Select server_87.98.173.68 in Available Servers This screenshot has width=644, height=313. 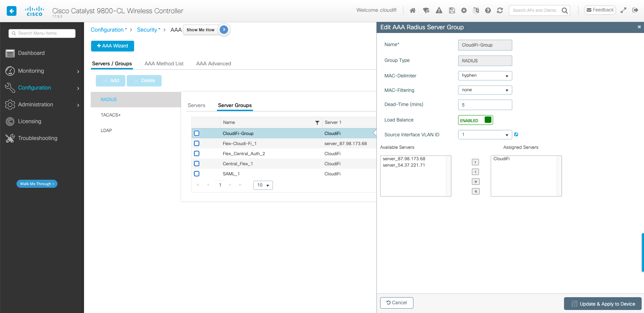404,159
